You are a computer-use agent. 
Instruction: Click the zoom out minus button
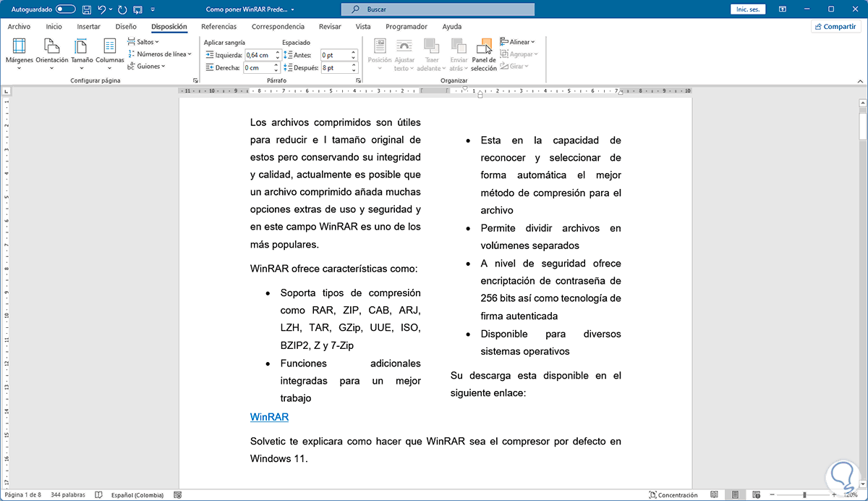773,495
